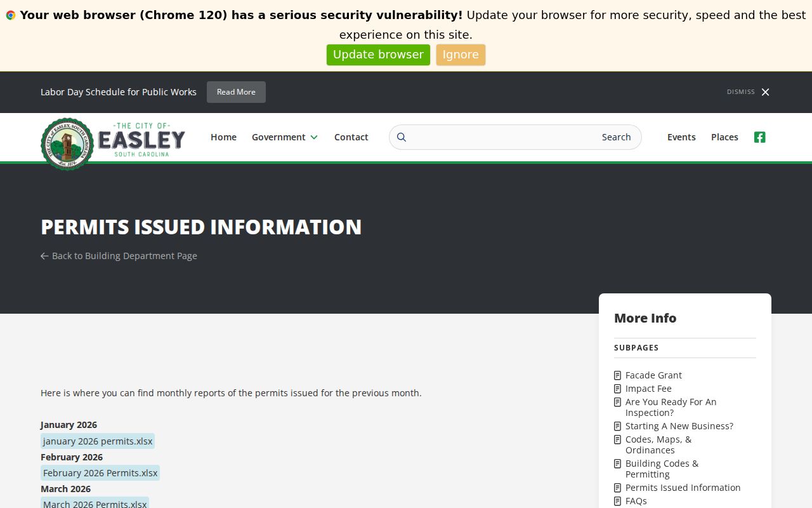Dismiss the announcement bar with X icon
The height and width of the screenshot is (508, 812).
(765, 92)
